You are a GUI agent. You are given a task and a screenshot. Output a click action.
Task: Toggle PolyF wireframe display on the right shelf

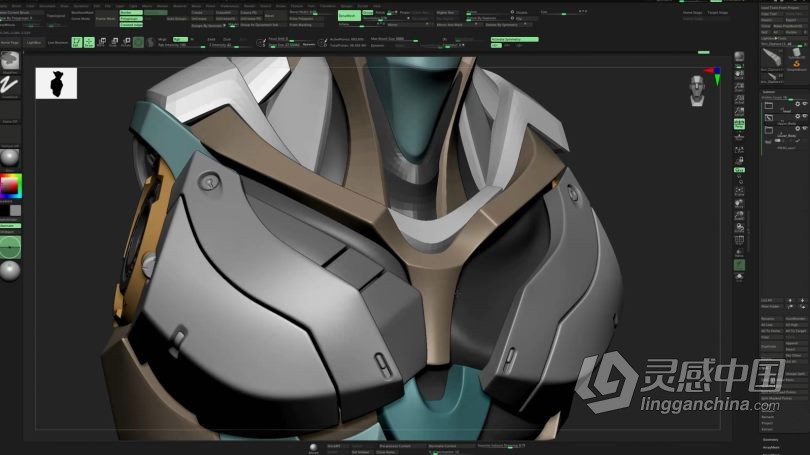pyautogui.click(x=739, y=241)
